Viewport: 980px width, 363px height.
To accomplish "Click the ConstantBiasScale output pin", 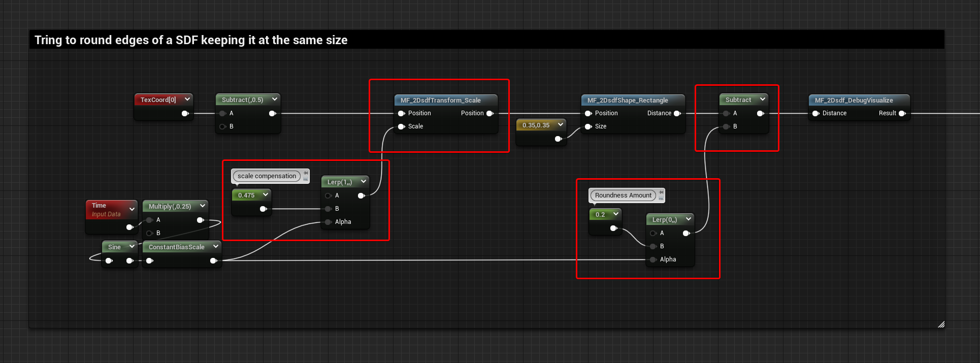I will click(214, 260).
